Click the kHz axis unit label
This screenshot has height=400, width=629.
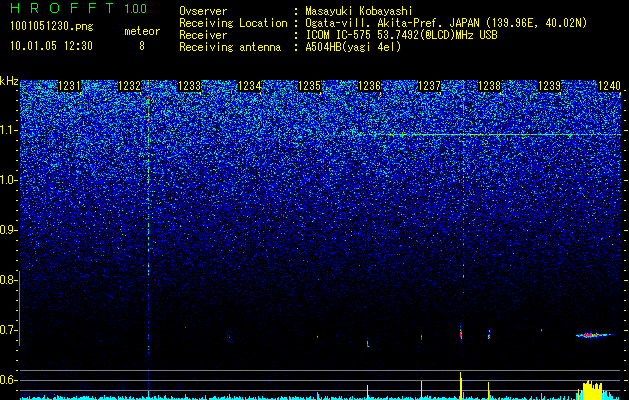tap(9, 82)
